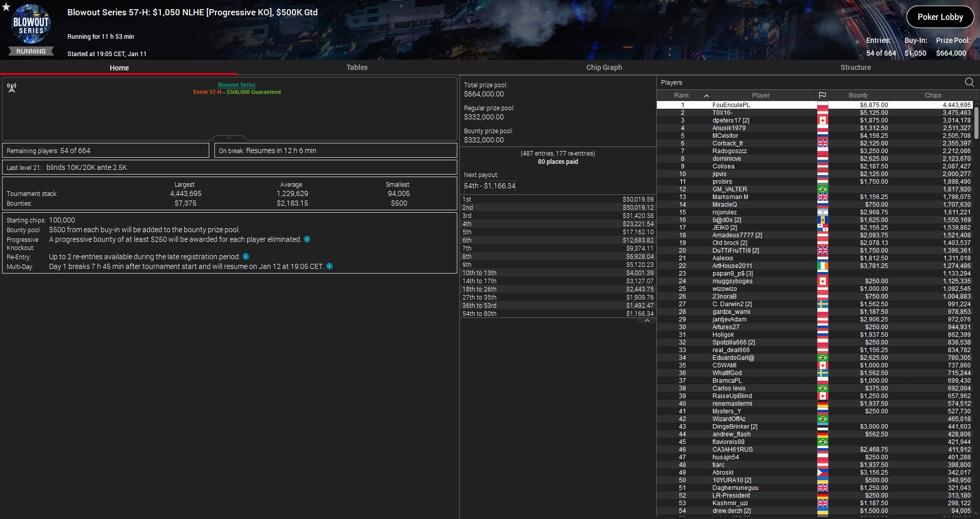
Task: Select player Amadeus7777 [2] row
Action: pos(815,235)
